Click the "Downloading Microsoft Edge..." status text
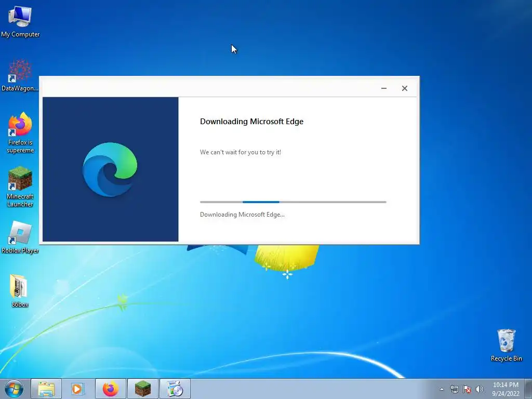Viewport: 532px width, 399px height. click(x=242, y=215)
